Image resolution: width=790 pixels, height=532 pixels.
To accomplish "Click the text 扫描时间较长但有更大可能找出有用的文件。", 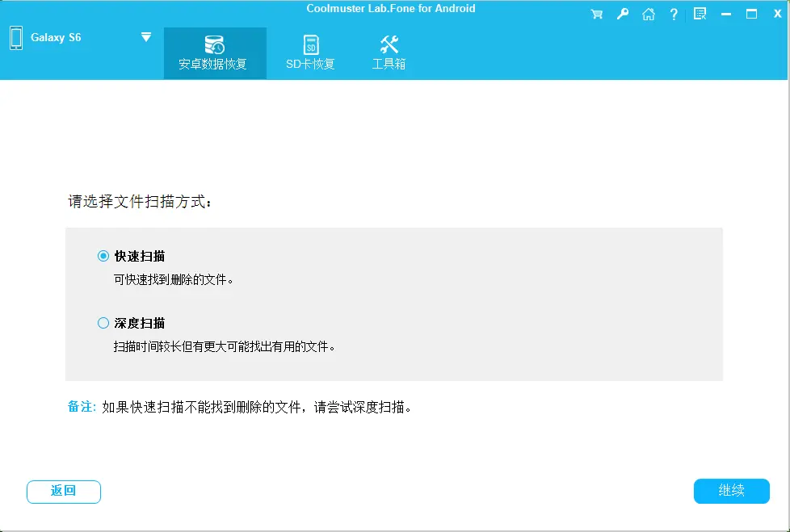I will tap(225, 347).
